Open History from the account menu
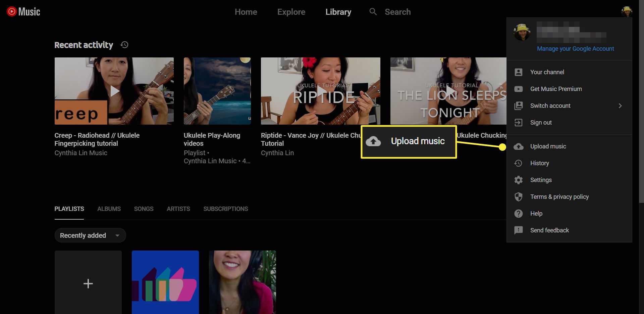This screenshot has height=314, width=644. coord(569,163)
